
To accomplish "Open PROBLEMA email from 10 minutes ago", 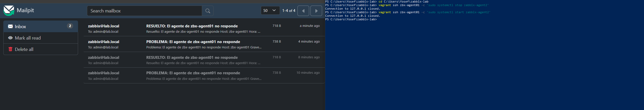I will coord(204,76).
